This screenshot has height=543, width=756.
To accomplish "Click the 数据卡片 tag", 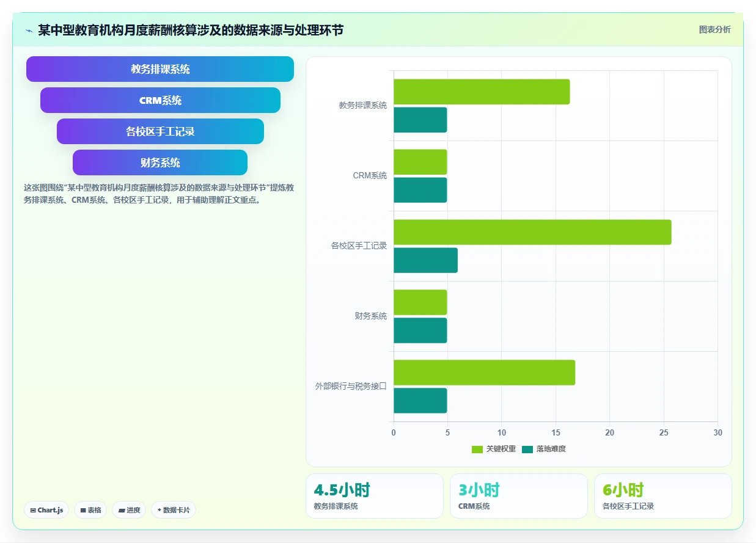I will click(174, 510).
